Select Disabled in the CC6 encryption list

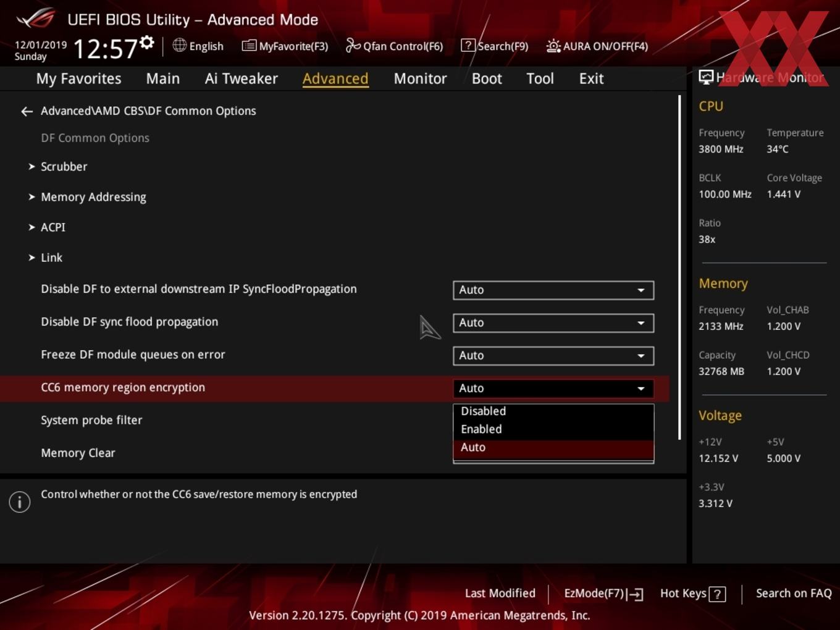click(x=553, y=411)
